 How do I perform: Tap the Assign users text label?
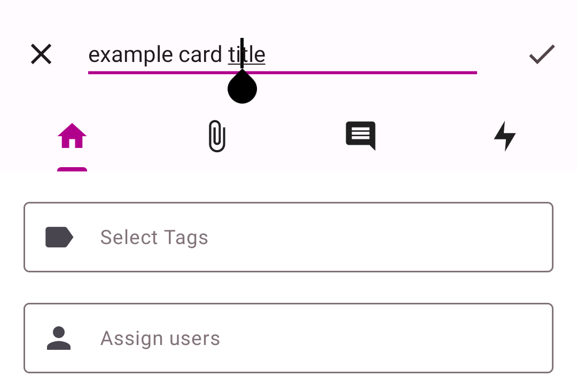[160, 338]
